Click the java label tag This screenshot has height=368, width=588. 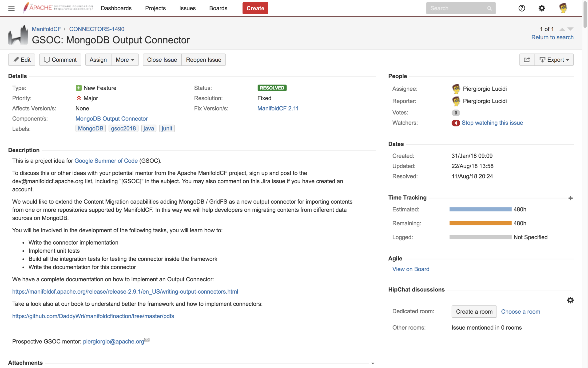click(x=148, y=129)
